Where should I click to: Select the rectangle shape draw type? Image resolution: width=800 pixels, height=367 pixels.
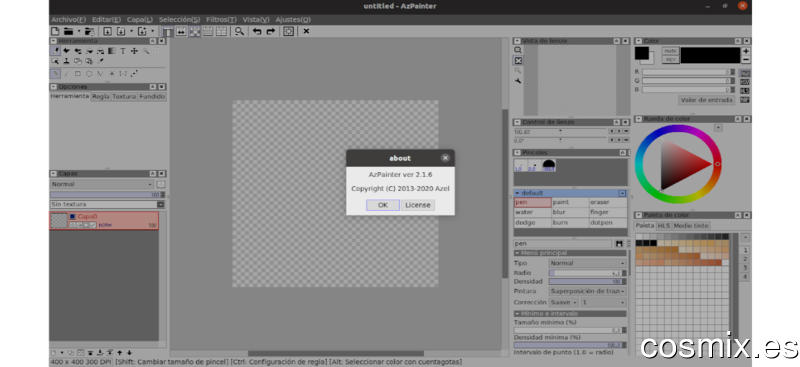(78, 74)
